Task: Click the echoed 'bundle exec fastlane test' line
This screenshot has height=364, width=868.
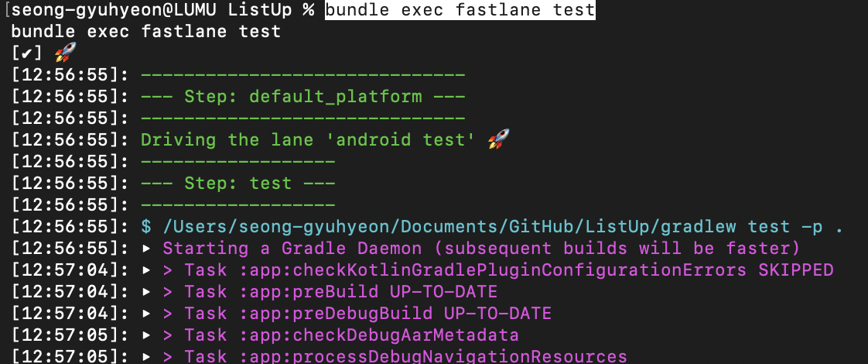Action: (146, 32)
